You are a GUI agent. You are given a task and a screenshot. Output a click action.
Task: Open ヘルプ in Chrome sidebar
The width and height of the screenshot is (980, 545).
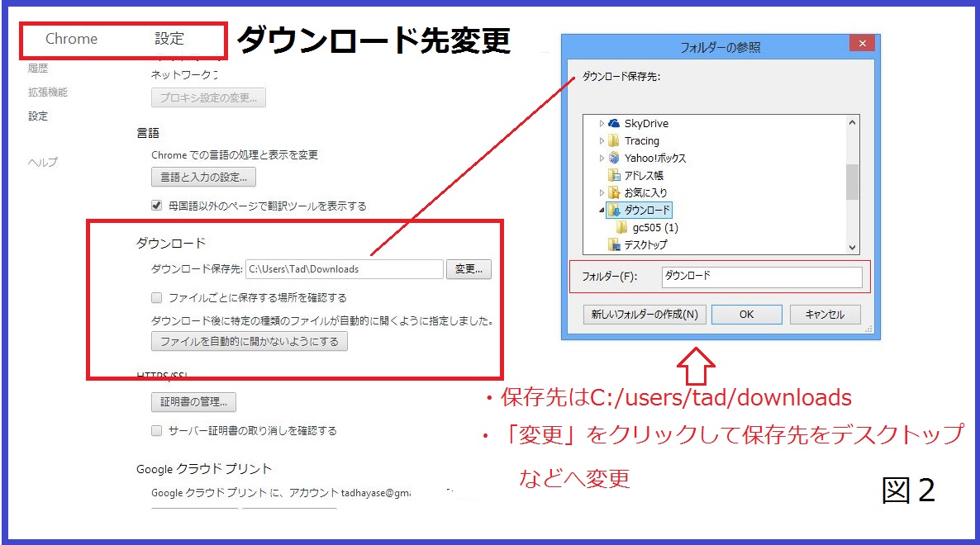point(42,163)
